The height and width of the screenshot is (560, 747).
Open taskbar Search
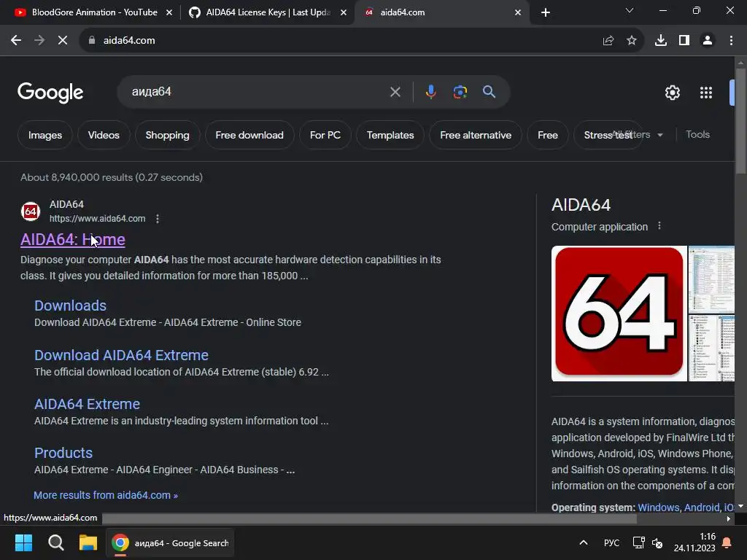[55, 542]
